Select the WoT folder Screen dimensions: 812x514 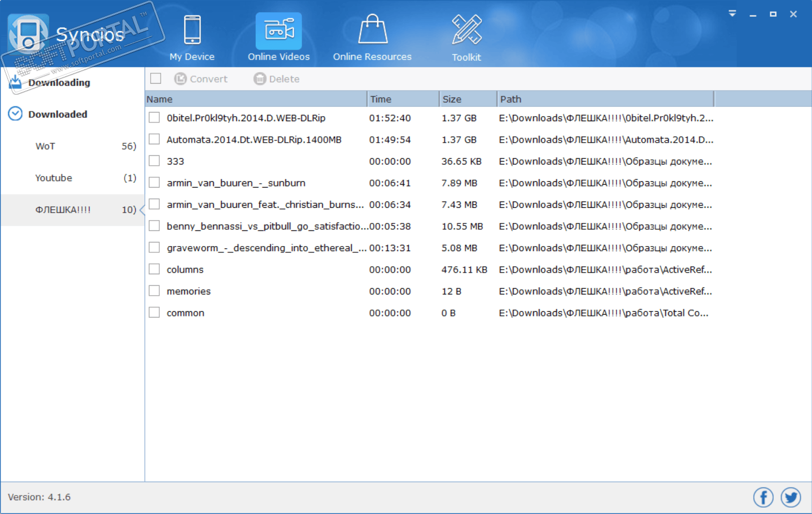pos(73,146)
